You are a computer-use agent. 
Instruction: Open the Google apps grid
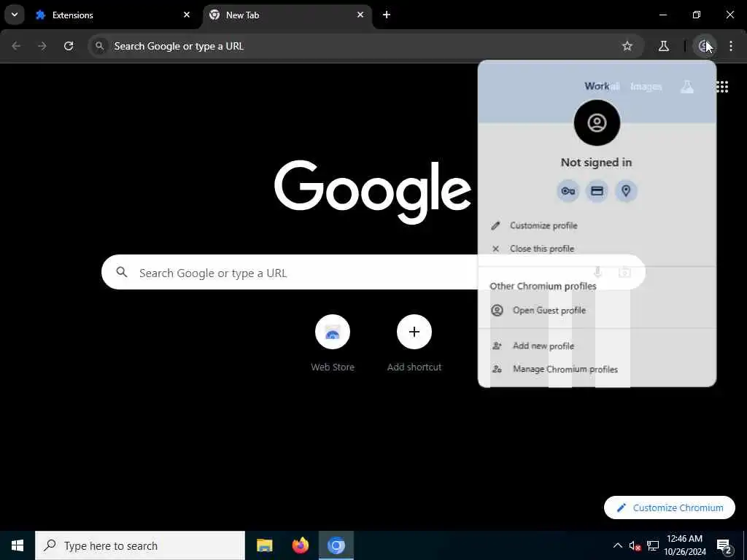pos(722,87)
